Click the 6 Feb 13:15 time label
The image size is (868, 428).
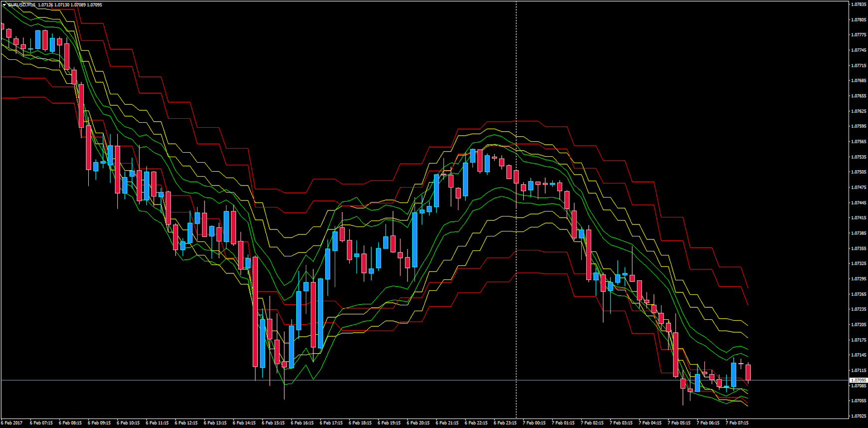tap(215, 423)
